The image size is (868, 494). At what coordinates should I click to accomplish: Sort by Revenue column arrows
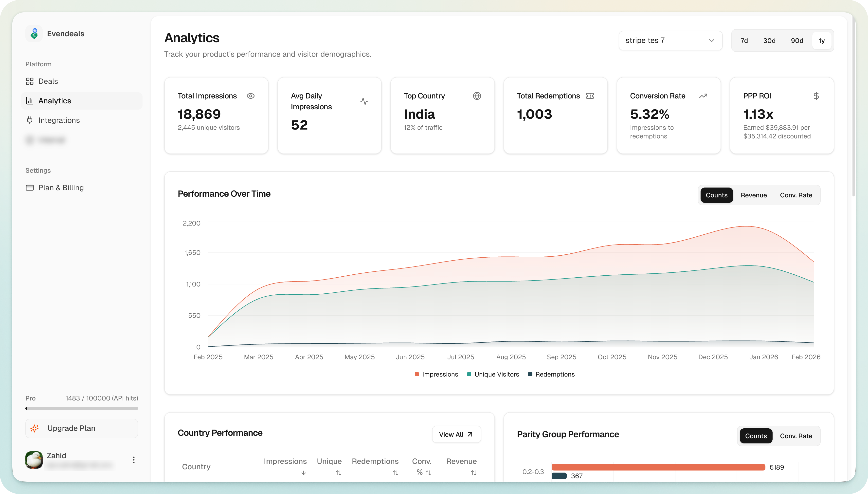(474, 473)
